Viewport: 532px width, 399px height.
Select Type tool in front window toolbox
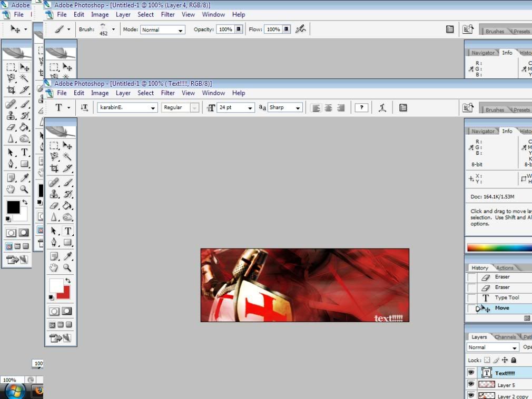coord(67,231)
